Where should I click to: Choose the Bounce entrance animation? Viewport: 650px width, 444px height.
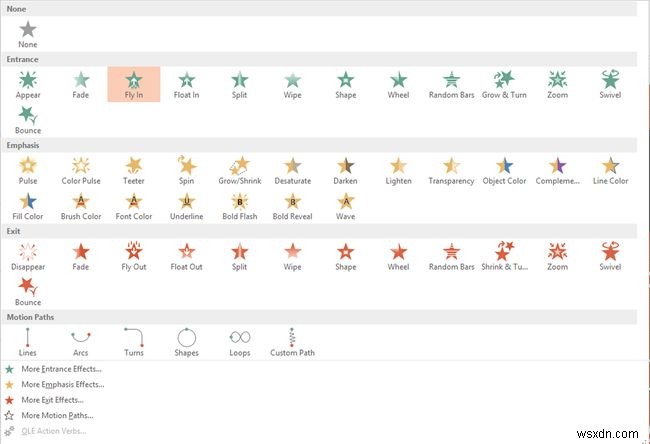click(28, 120)
